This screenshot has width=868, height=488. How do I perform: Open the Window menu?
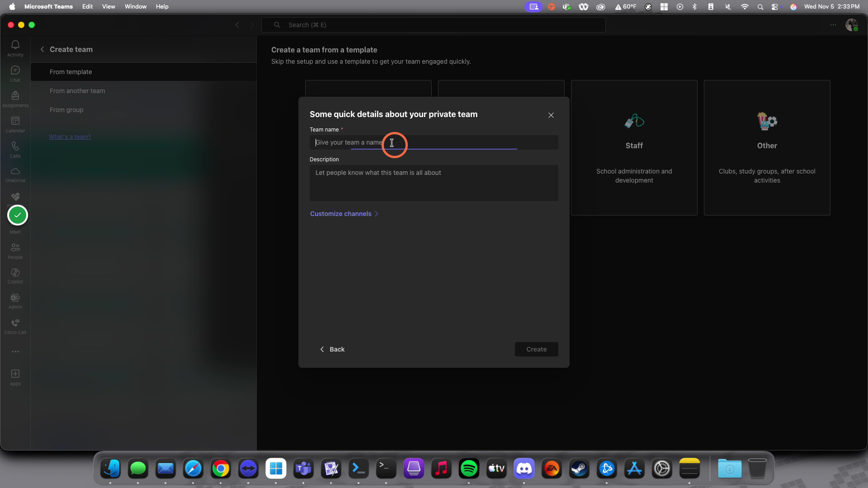click(x=136, y=6)
